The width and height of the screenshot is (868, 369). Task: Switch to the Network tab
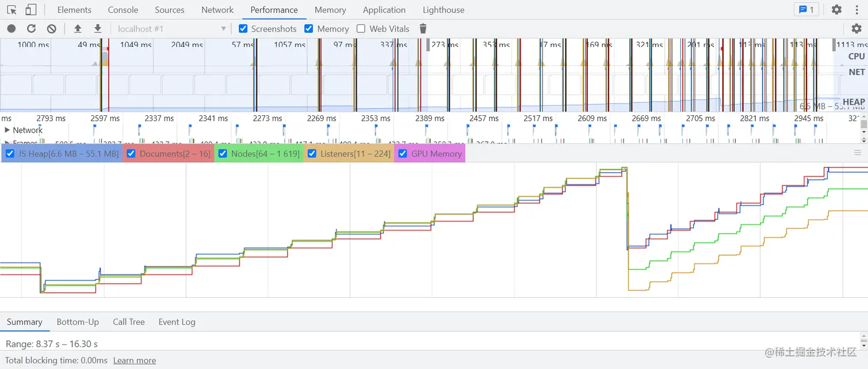coord(217,10)
